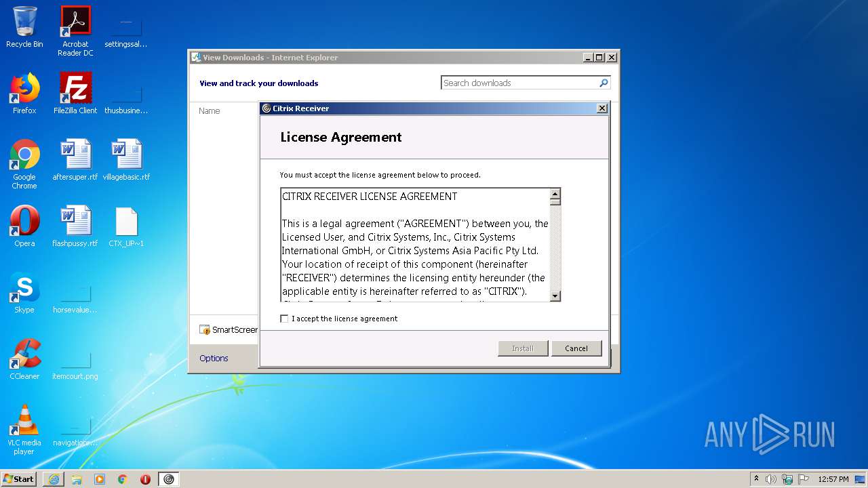Click the search magnifier in View Downloads
The width and height of the screenshot is (868, 488).
(604, 83)
